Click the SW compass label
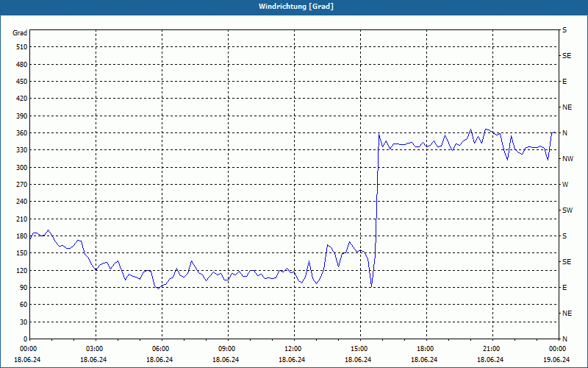The width and height of the screenshot is (588, 368). click(x=567, y=210)
